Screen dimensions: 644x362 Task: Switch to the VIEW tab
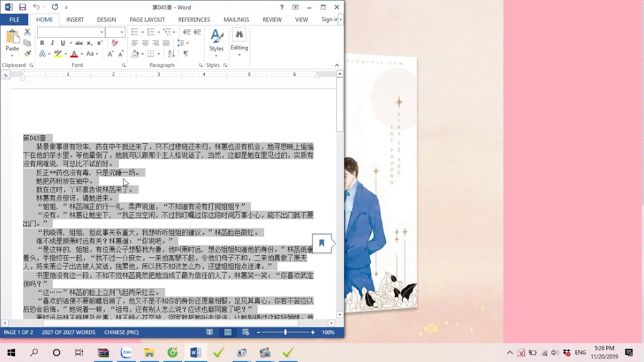click(302, 20)
